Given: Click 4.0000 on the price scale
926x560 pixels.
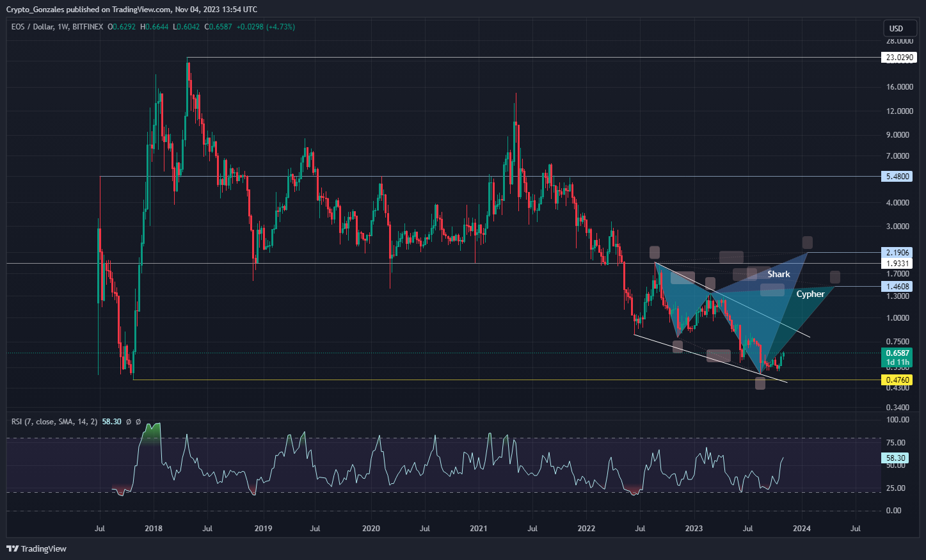Looking at the screenshot, I should coord(898,203).
